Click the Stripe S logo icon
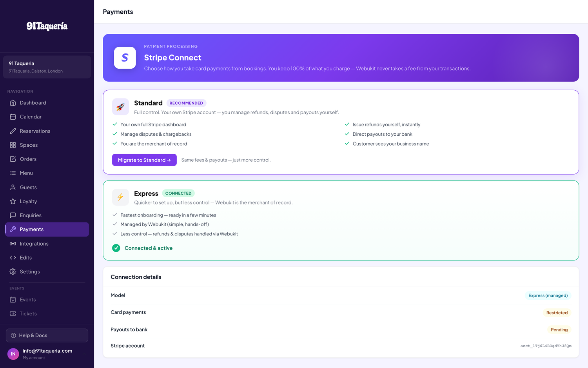 point(125,58)
